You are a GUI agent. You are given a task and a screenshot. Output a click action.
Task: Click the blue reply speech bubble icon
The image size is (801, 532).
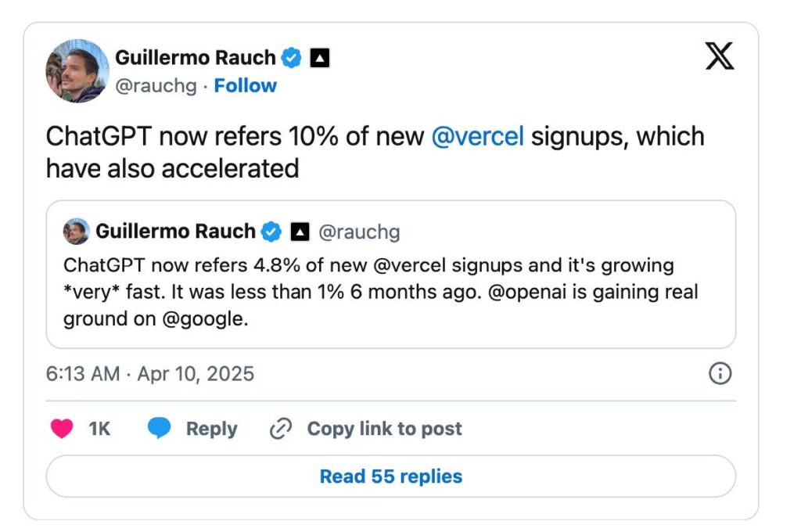pyautogui.click(x=160, y=429)
